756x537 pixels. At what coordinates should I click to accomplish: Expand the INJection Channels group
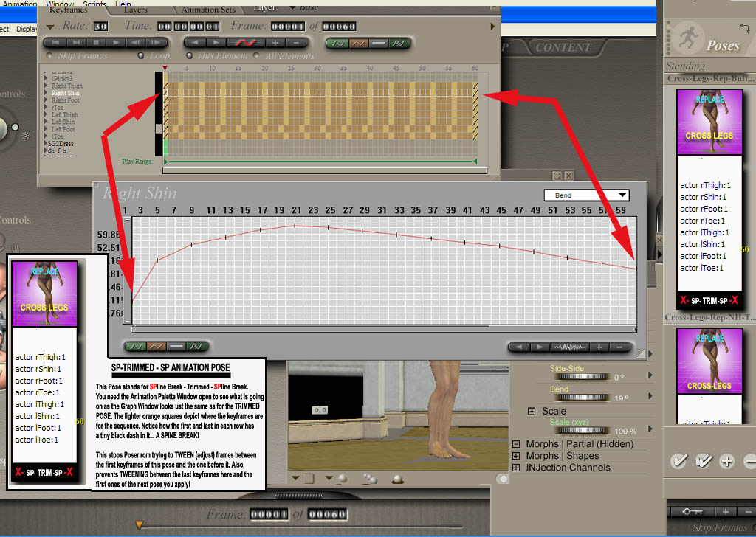pos(516,468)
